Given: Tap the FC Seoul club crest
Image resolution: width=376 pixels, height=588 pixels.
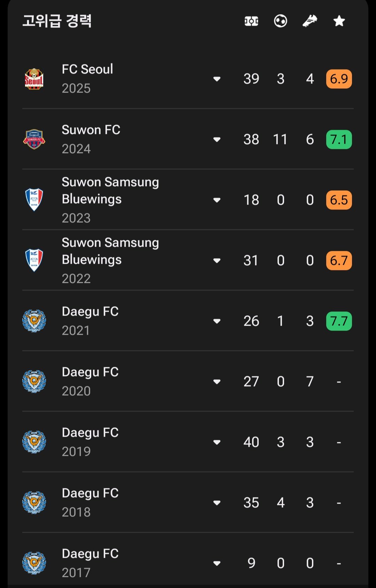Looking at the screenshot, I should click(34, 79).
